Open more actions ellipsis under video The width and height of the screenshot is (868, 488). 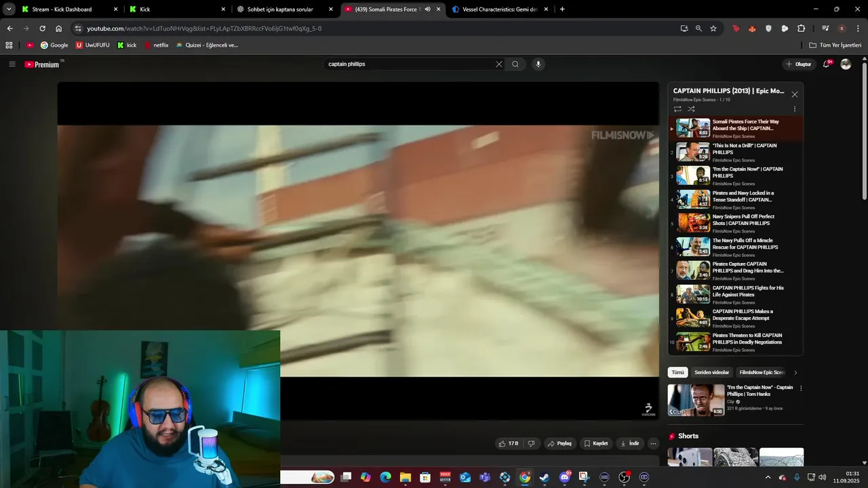pos(653,444)
